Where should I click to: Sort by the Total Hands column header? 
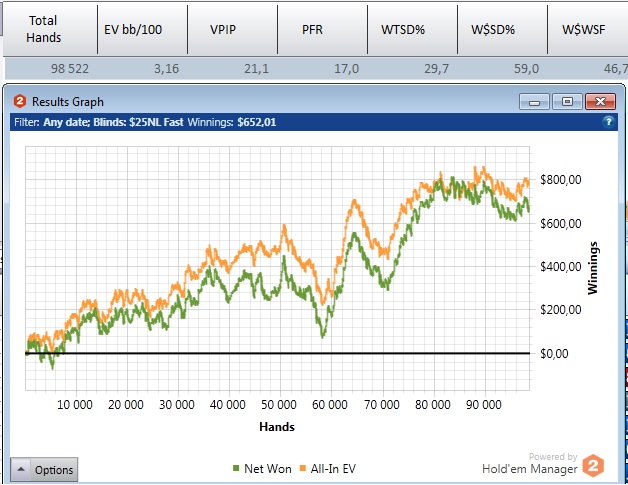coord(50,29)
